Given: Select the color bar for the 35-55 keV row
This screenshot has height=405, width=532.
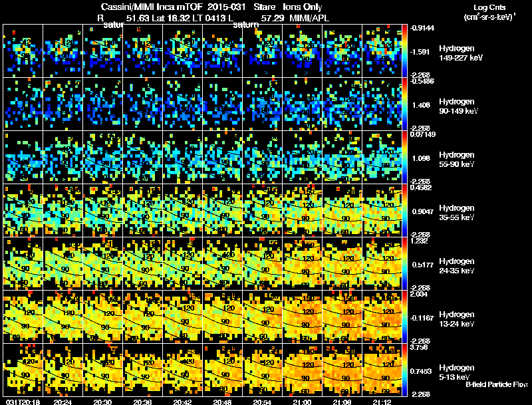Looking at the screenshot, I should point(404,211).
